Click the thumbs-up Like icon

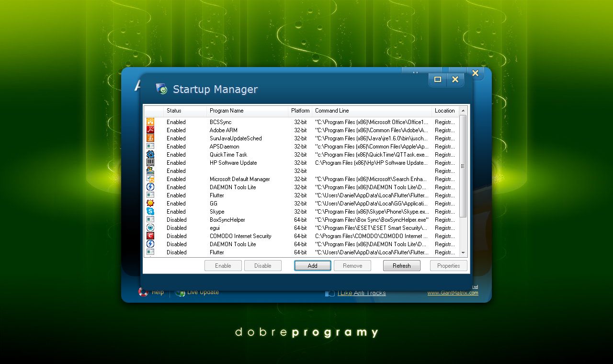[330, 293]
